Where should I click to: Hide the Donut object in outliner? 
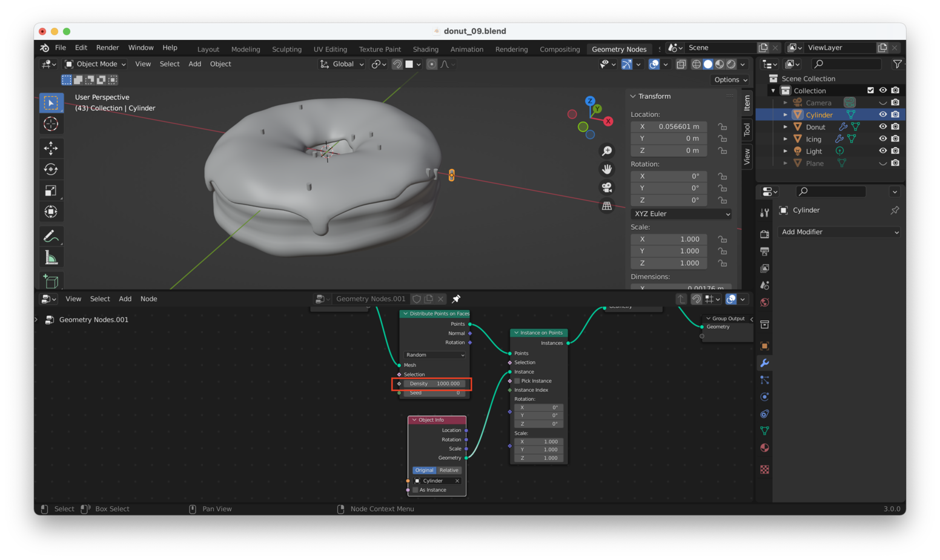[882, 127]
